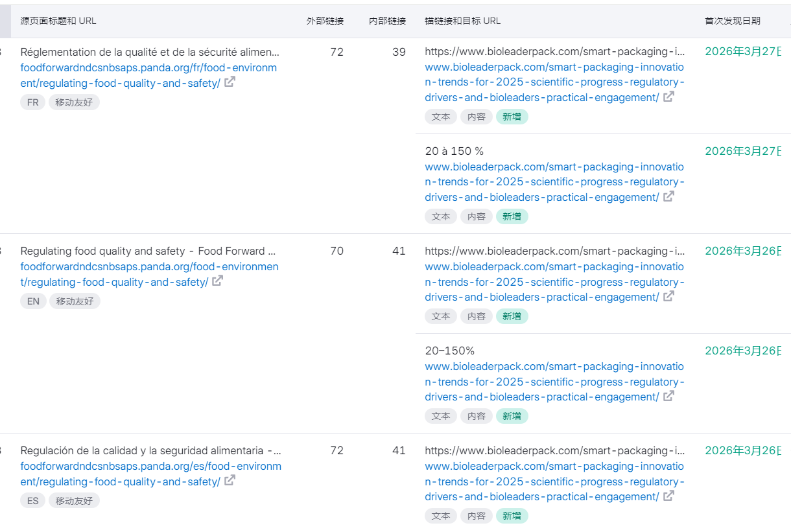The image size is (791, 532).
Task: Click the EN language tag
Action: [x=33, y=301]
